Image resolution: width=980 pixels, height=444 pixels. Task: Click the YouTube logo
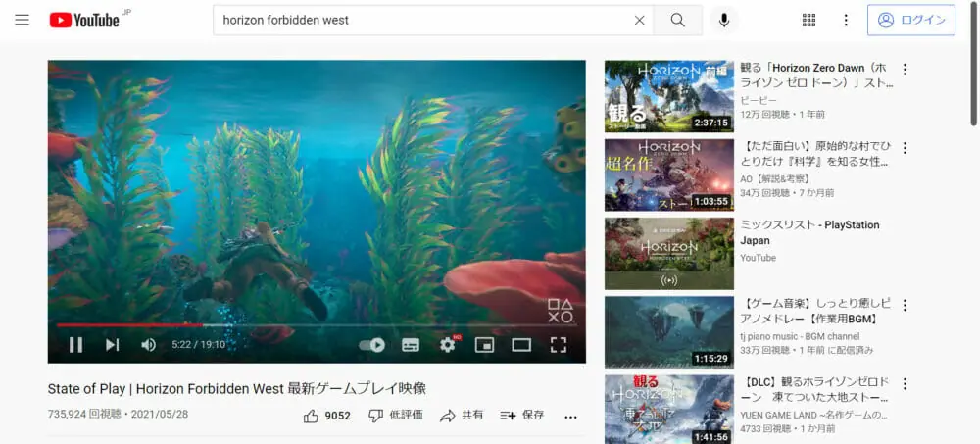click(x=84, y=20)
